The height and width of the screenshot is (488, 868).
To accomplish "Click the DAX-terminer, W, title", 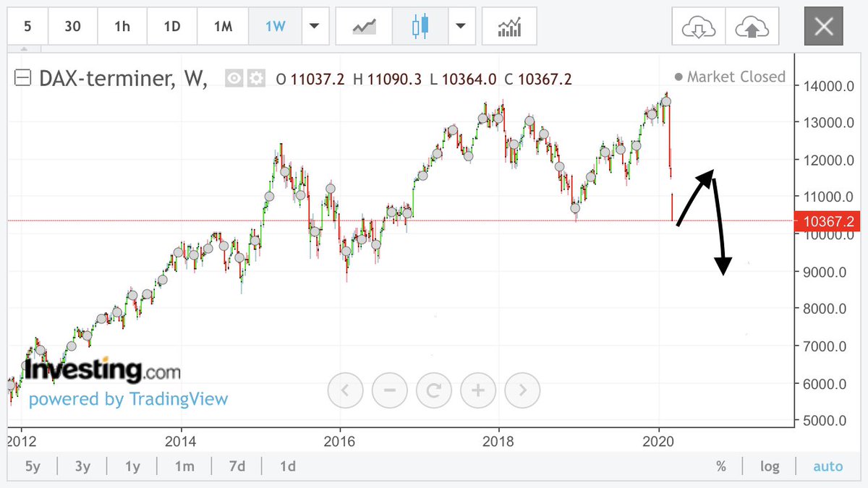I will click(x=122, y=78).
